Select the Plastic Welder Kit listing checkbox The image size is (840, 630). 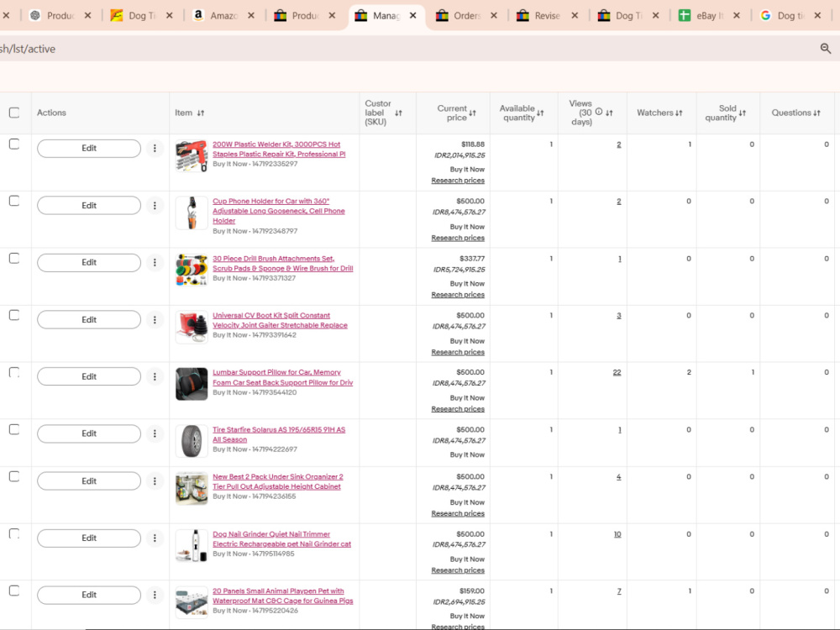(14, 144)
